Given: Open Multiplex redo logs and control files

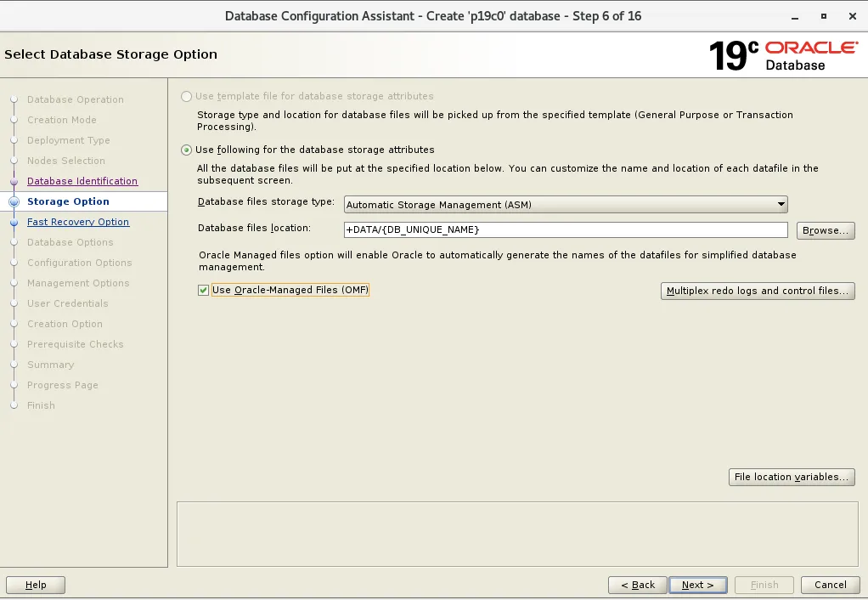Looking at the screenshot, I should tap(758, 291).
